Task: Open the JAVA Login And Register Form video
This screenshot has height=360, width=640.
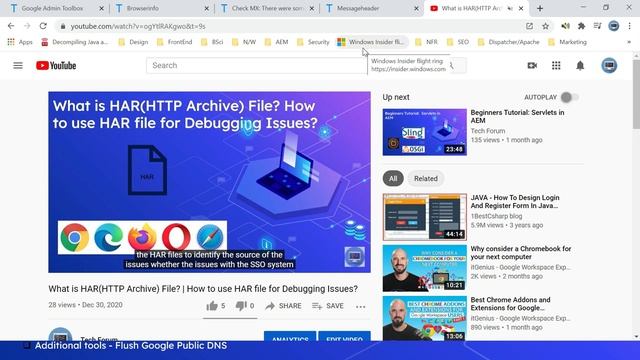Action: [x=515, y=202]
